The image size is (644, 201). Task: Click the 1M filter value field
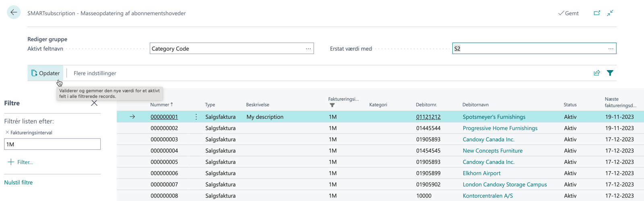[x=52, y=144]
